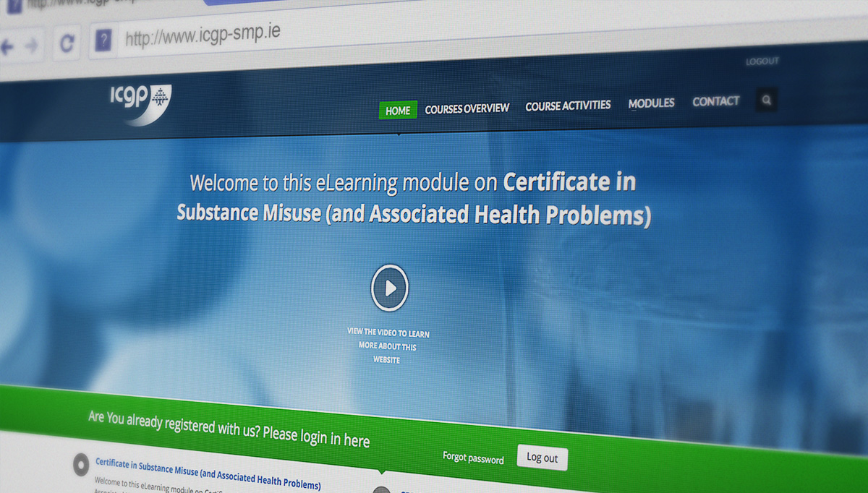The height and width of the screenshot is (493, 868).
Task: Play the welcome video
Action: 390,288
